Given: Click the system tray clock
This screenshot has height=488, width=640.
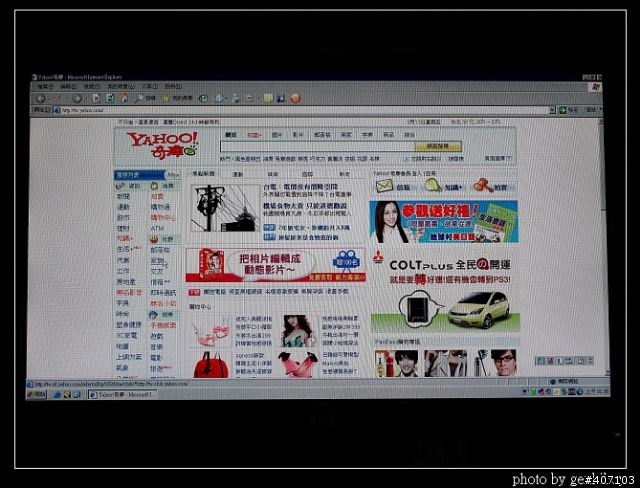Looking at the screenshot, I should pos(597,392).
